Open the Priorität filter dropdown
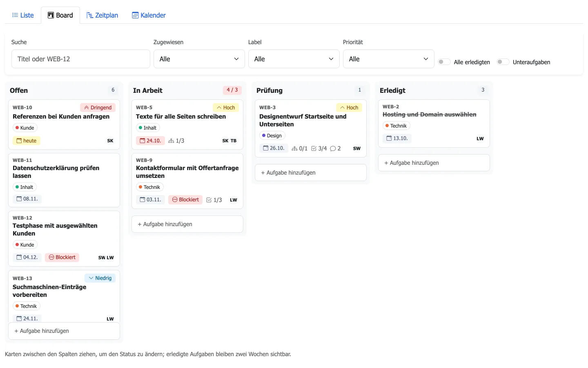This screenshot has width=588, height=368. coord(389,59)
